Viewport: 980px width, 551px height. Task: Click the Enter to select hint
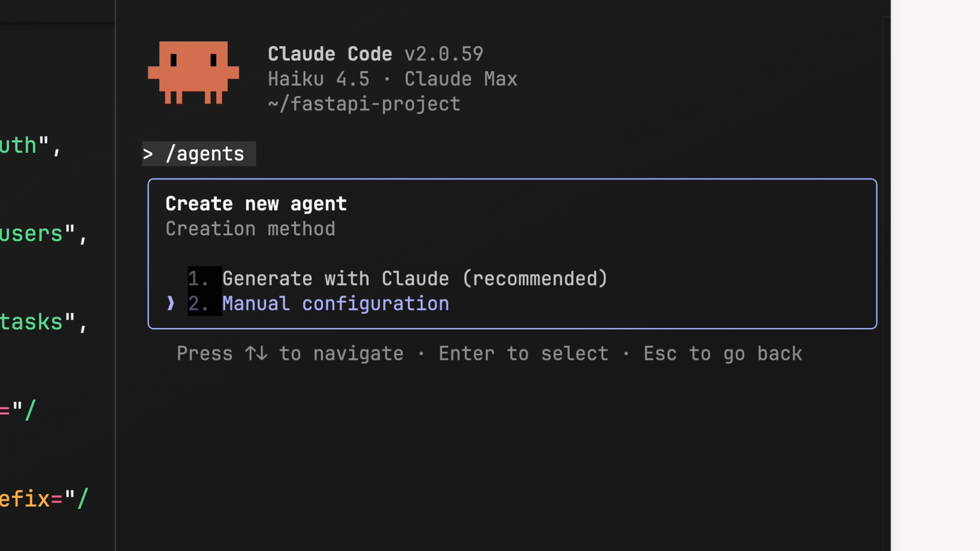pos(523,354)
